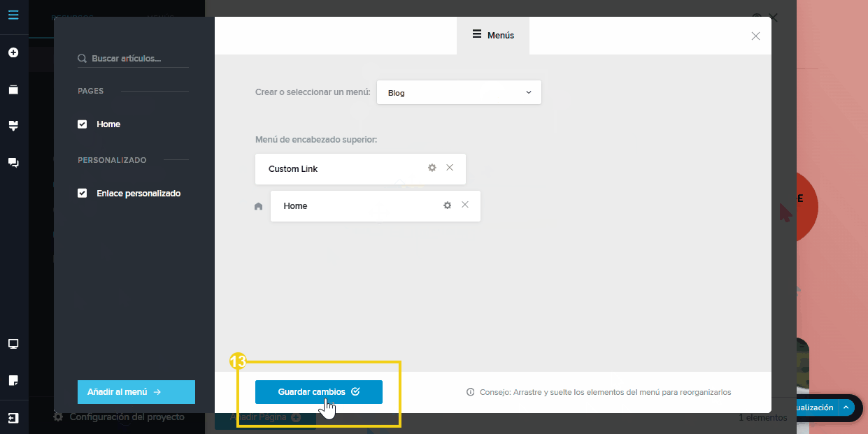Close the Menús dialog
This screenshot has height=434, width=868.
point(755,36)
